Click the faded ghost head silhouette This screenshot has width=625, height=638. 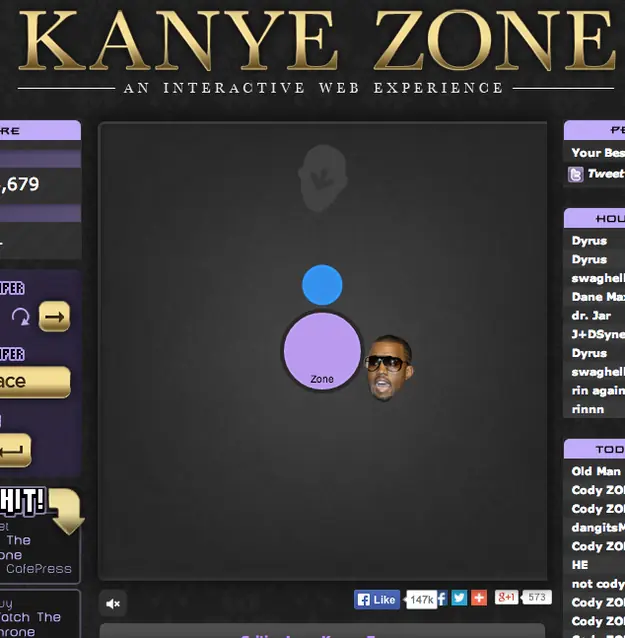click(323, 178)
